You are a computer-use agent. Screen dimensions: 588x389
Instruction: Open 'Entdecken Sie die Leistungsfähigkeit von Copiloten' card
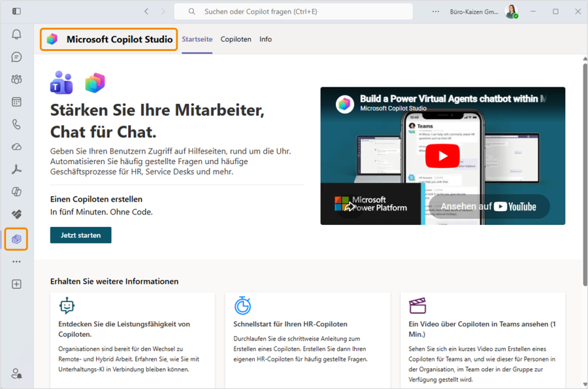(x=133, y=340)
